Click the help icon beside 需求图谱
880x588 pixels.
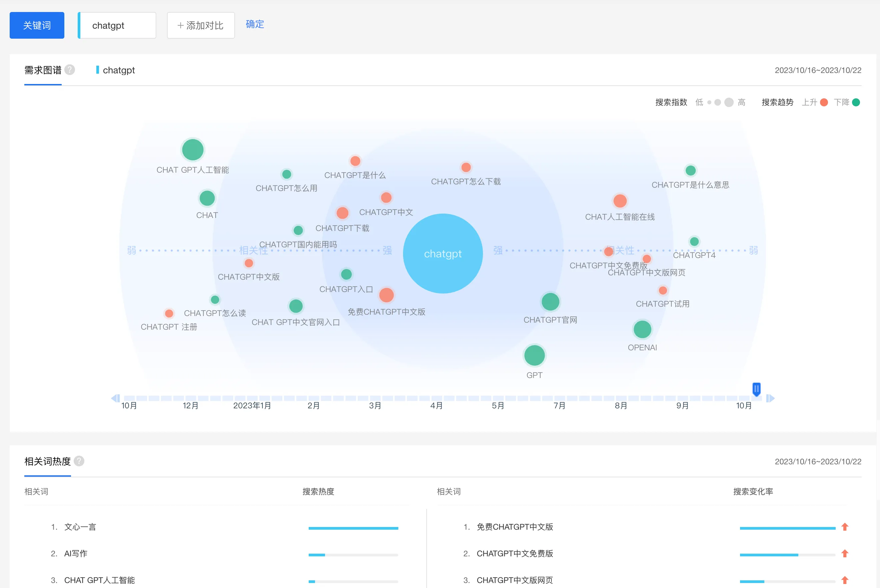click(x=69, y=70)
